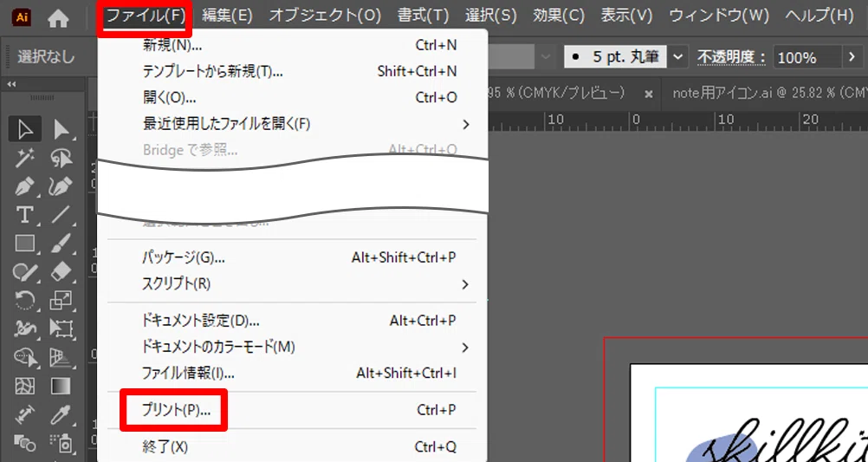Choose ドキュメント設定(D)... menu entry
Viewport: 868px width, 462px height.
pyautogui.click(x=292, y=320)
